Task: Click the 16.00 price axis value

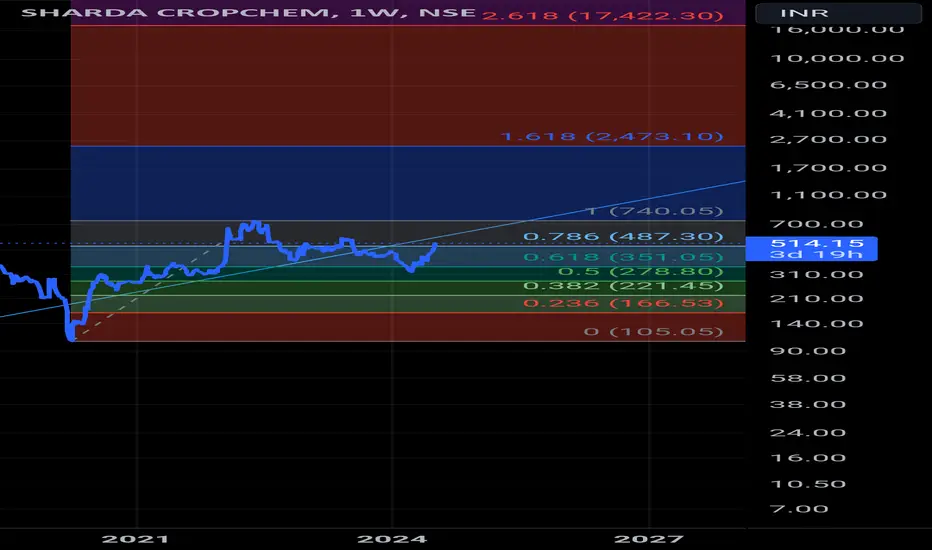Action: tap(808, 458)
